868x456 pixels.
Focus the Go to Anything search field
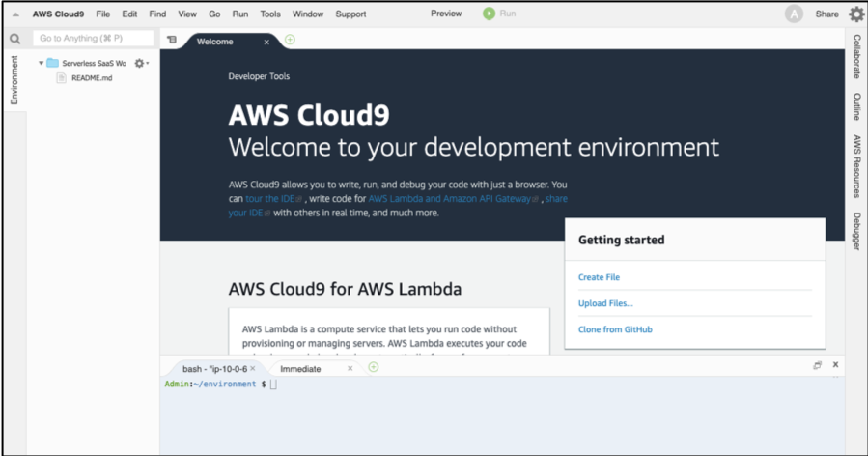93,39
